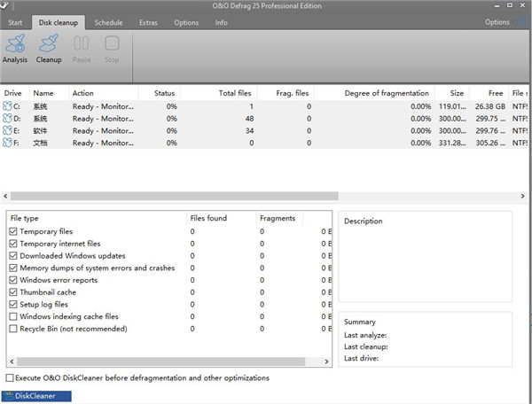Select the F: drive icon
The width and height of the screenshot is (532, 404).
click(x=9, y=143)
